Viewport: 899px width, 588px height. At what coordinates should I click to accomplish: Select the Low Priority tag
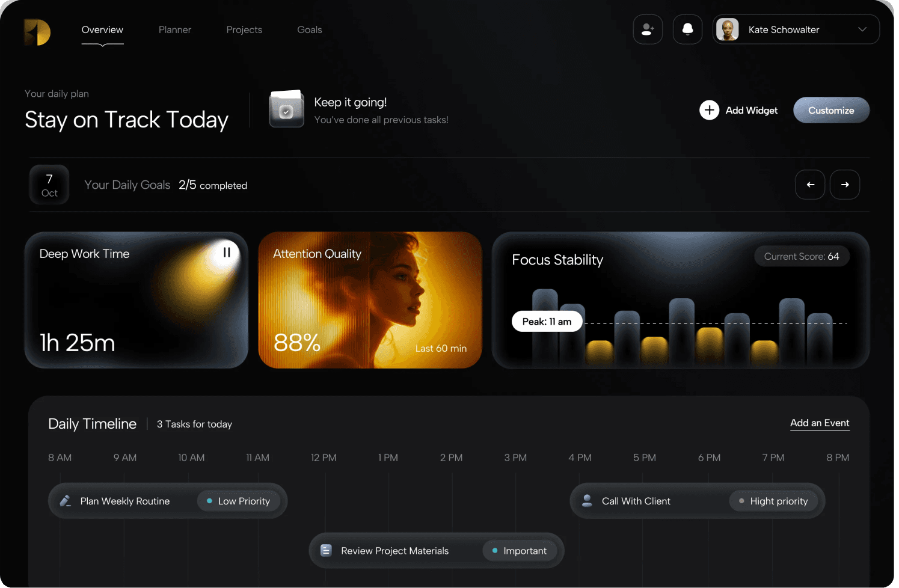coord(239,501)
